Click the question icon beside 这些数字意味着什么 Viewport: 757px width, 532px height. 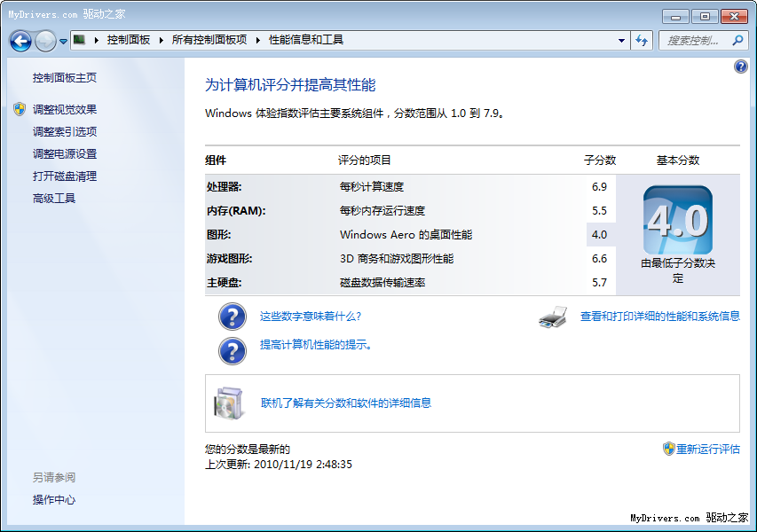tap(233, 317)
